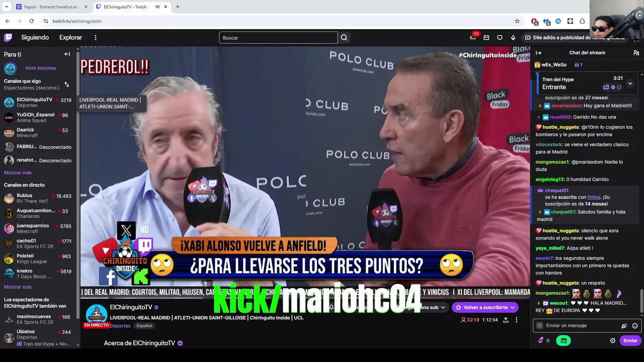Go to Siguiendo page
The height and width of the screenshot is (362, 644).
coord(35,38)
